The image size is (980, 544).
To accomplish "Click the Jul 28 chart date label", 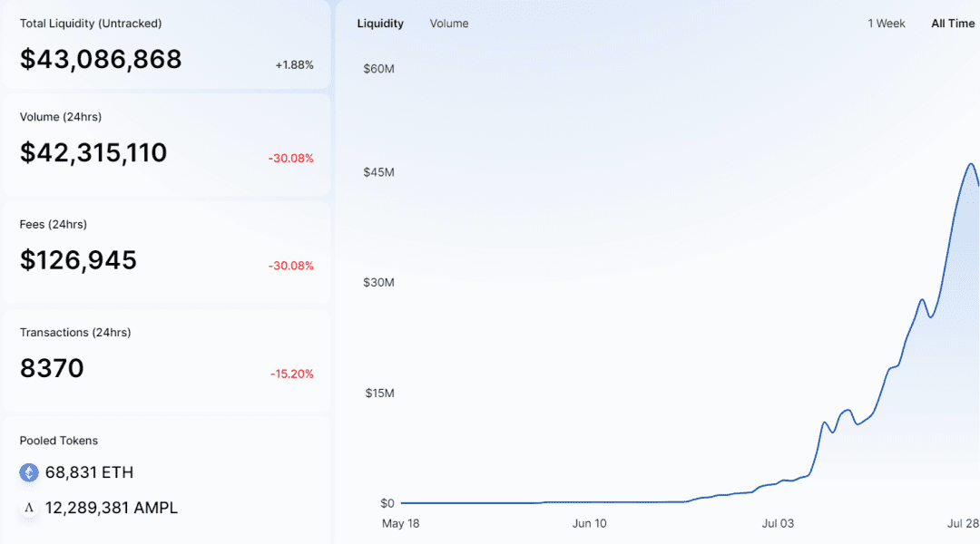I will coord(963,523).
